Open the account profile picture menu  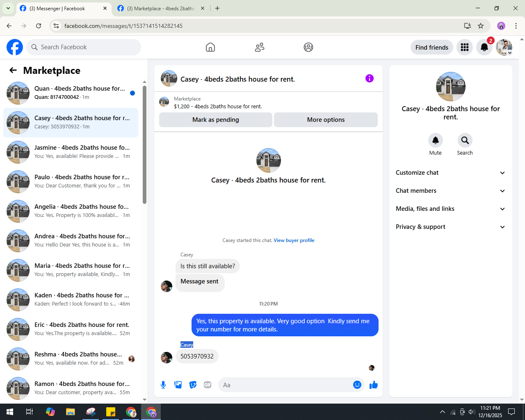pos(504,47)
